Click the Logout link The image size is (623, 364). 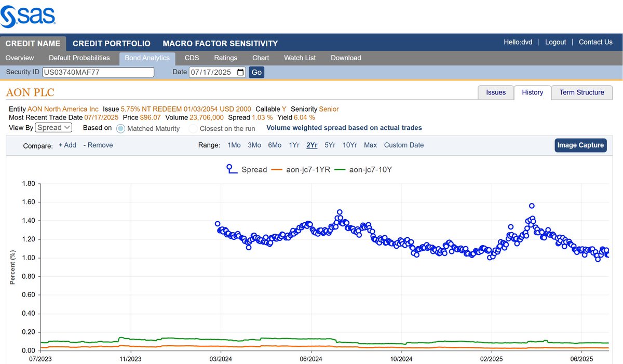[x=556, y=42]
